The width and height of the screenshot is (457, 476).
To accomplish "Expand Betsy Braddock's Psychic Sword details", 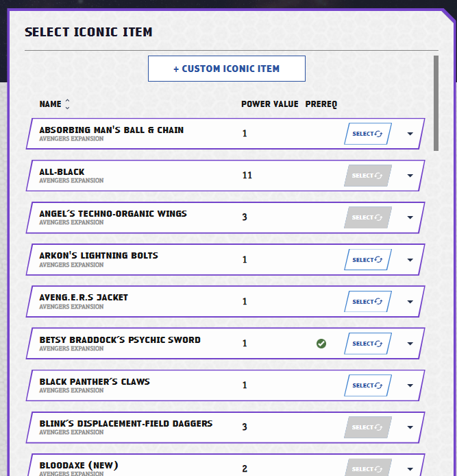I will (x=410, y=344).
